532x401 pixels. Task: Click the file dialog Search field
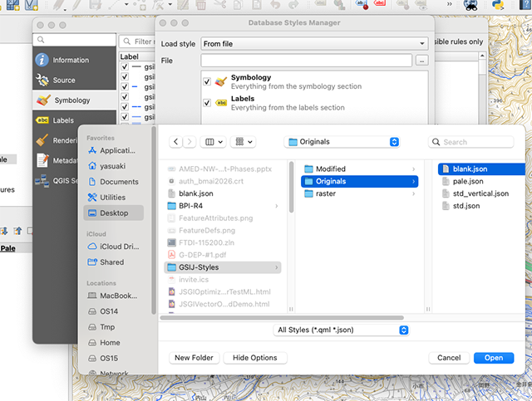point(471,142)
